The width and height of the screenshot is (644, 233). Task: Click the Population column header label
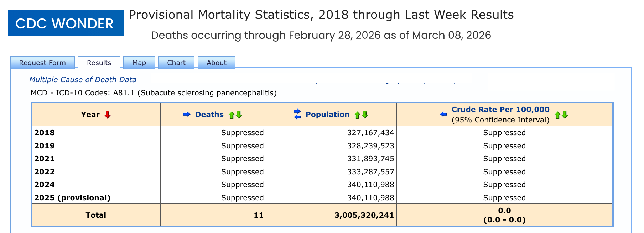(x=327, y=115)
